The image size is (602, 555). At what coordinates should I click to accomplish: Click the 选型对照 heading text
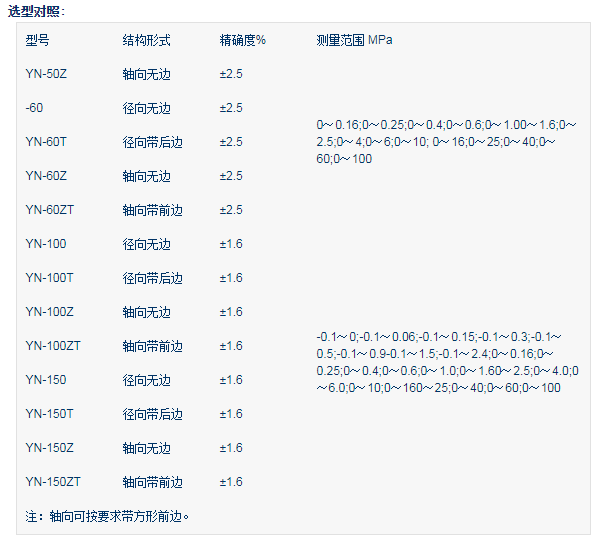[37, 11]
